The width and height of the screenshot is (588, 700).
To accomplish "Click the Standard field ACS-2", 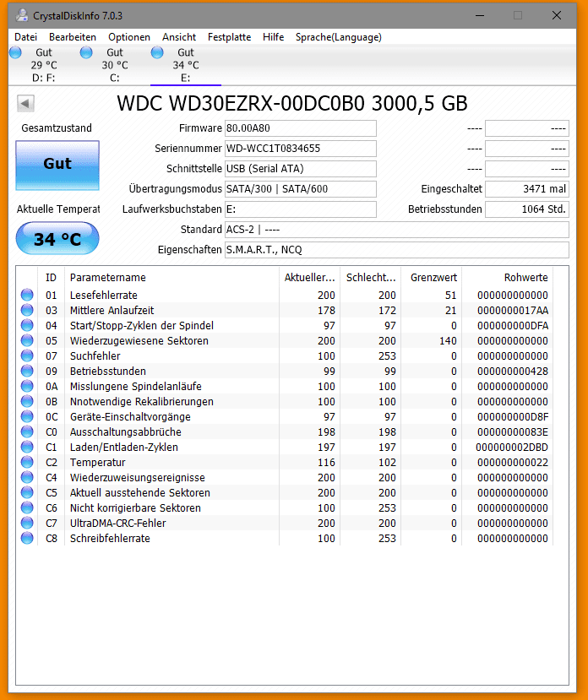I will (x=397, y=230).
